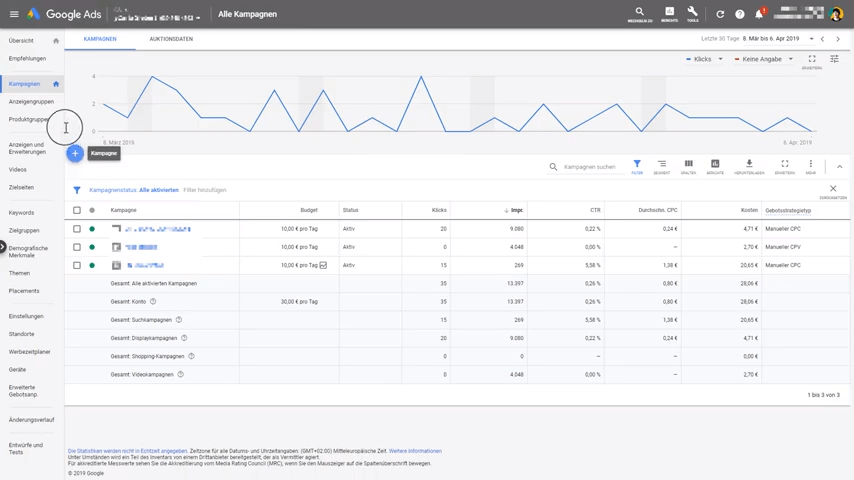Open the Berichte icon in top header
Viewport: 854px width, 480px height.
pos(669,14)
